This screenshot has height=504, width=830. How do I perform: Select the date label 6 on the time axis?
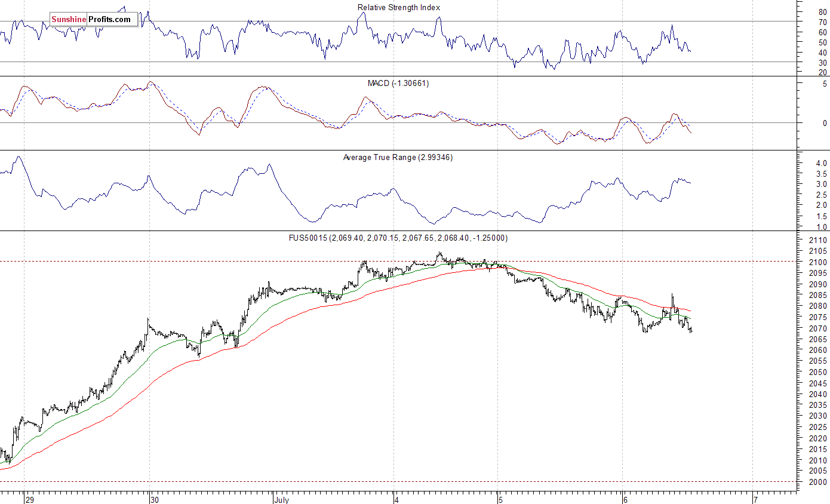625,499
